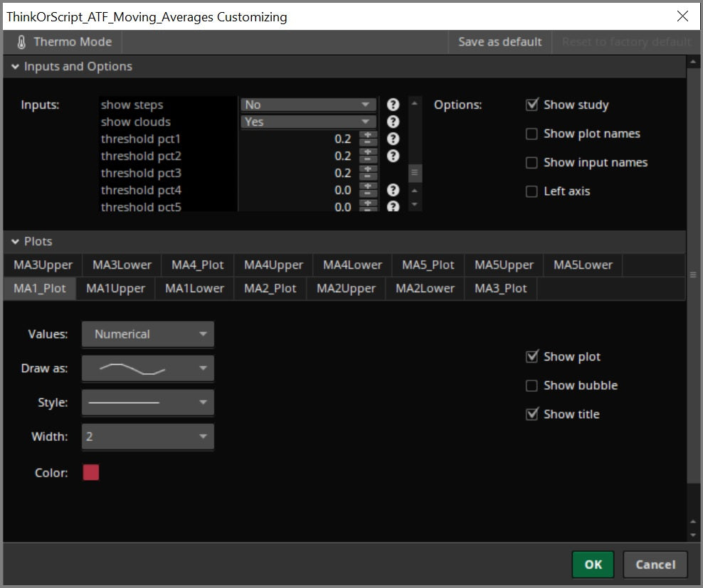Open red Color swatch picker
This screenshot has height=588, width=703.
91,472
